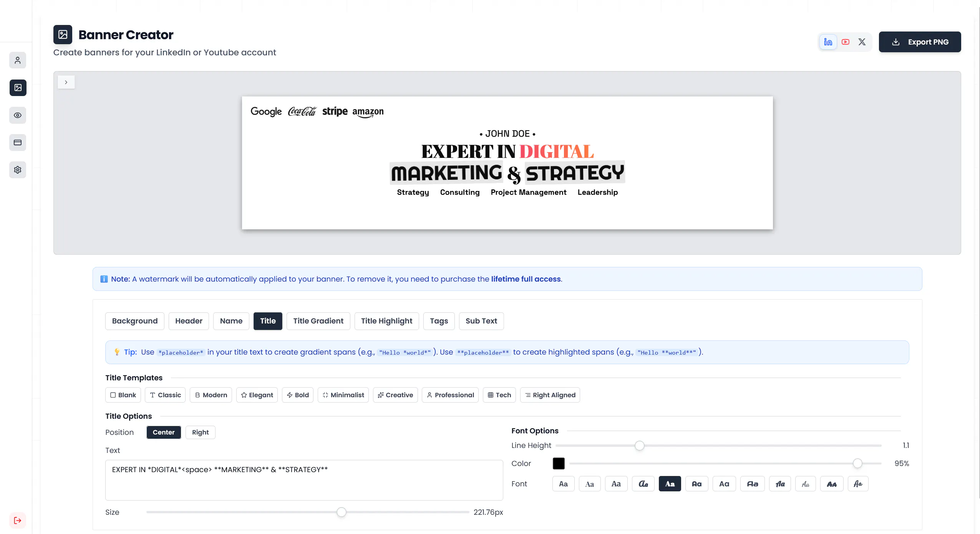Apply the Tech title template
This screenshot has height=534, width=980.
click(x=499, y=395)
